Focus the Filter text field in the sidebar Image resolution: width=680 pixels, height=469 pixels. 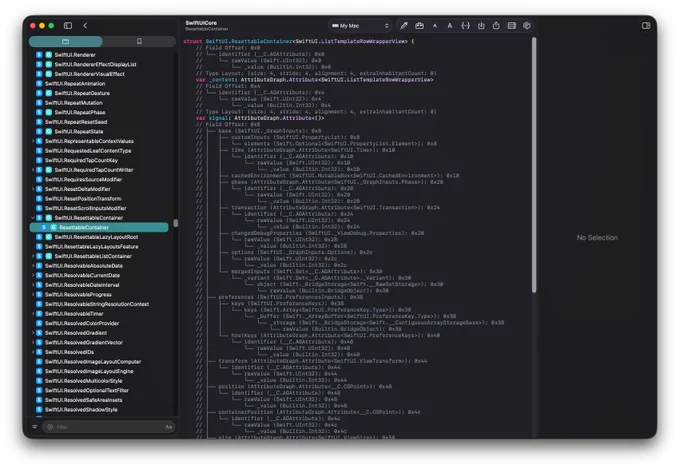(108, 427)
